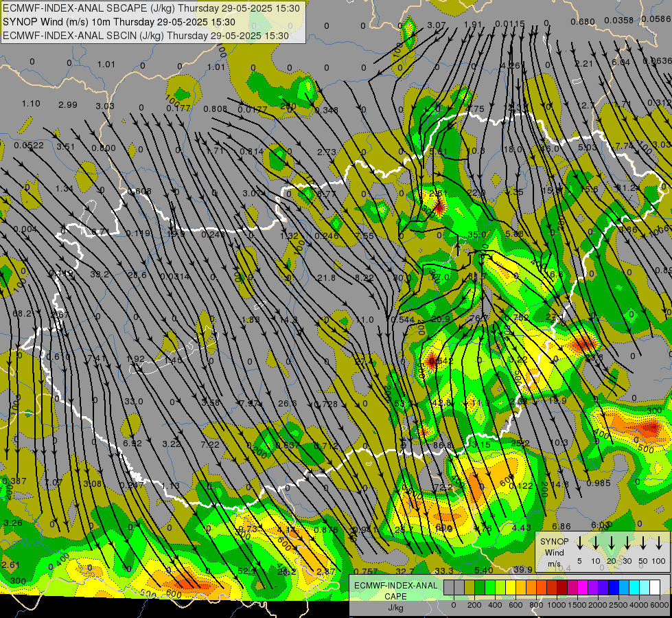
Task: Pick the first gray swatch in the CAPE legend
Action: coord(449,587)
